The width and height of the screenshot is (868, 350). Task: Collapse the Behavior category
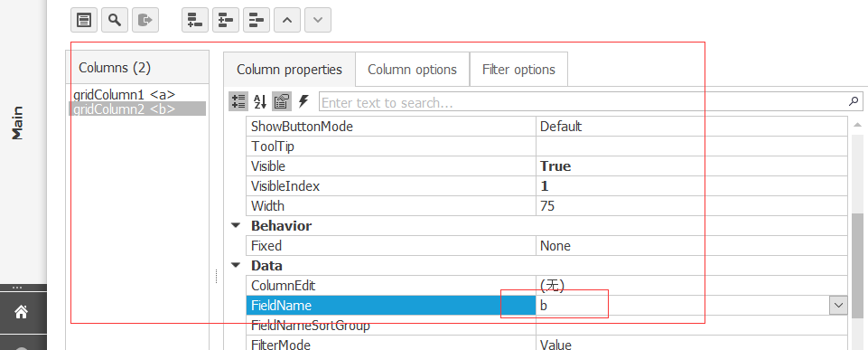(x=237, y=226)
